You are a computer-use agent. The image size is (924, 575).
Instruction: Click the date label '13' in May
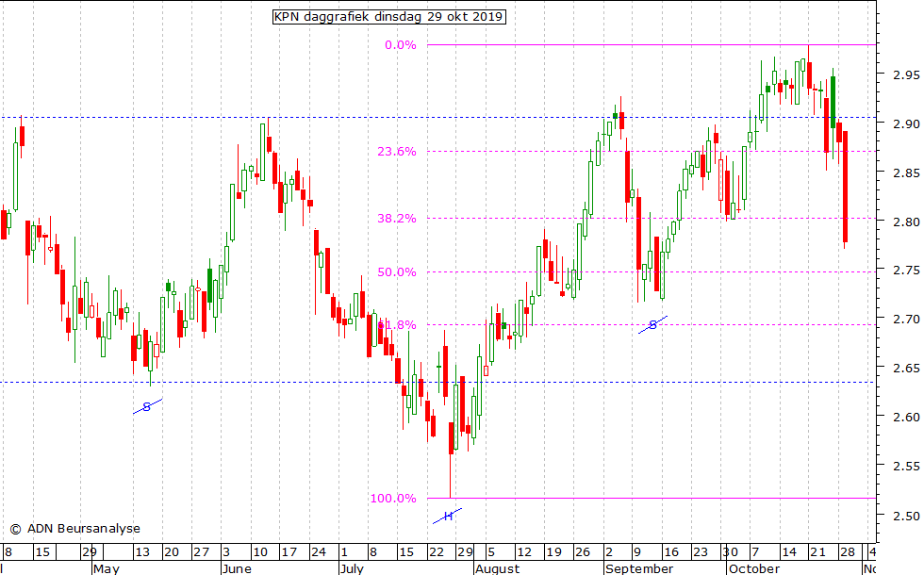(142, 552)
